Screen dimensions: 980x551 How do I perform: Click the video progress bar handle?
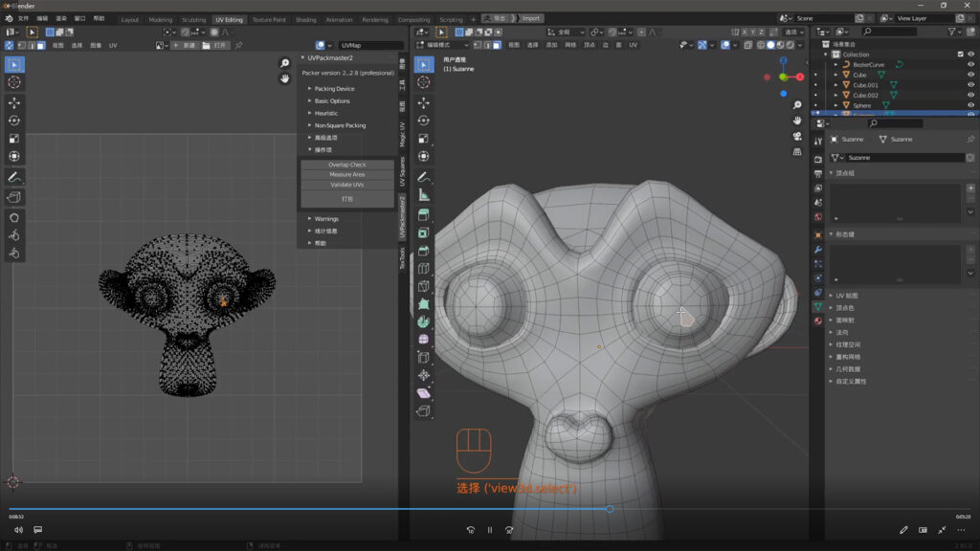pos(610,509)
